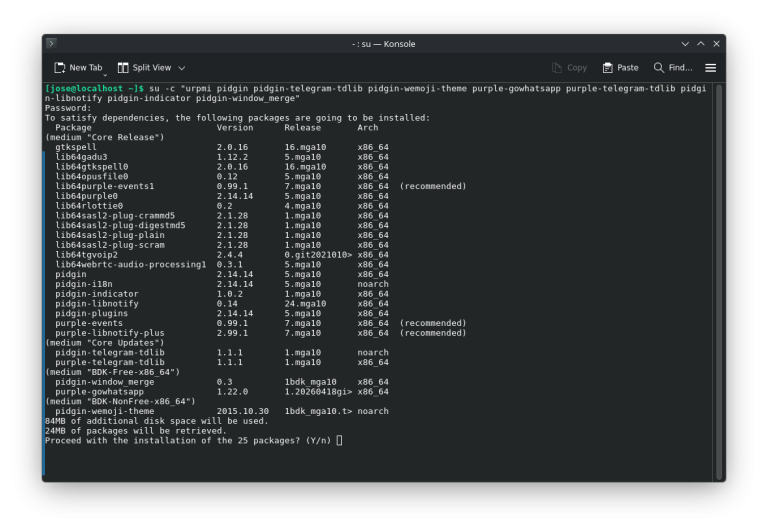768x532 pixels.
Task: Click the 'lib64purple0' package name
Action: click(x=86, y=196)
